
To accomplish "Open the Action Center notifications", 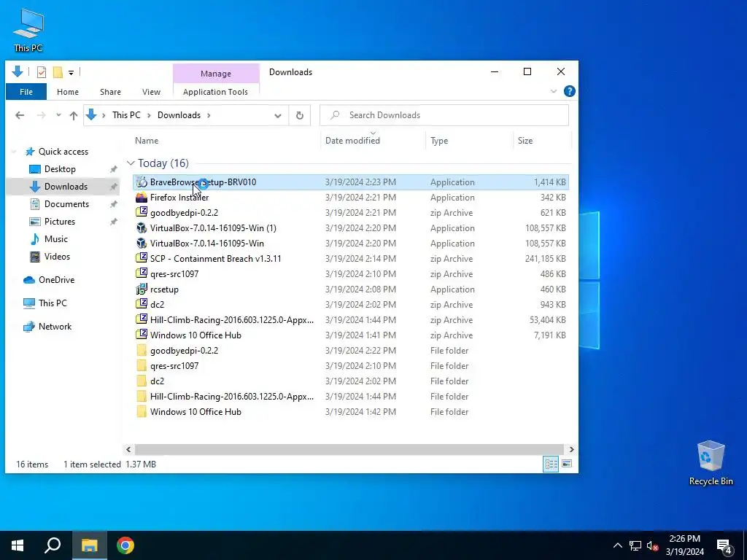I will point(724,547).
